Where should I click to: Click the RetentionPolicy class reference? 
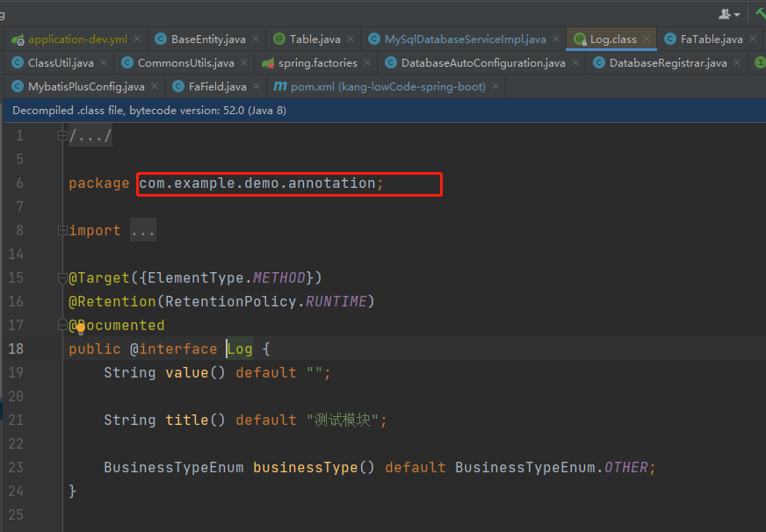coord(230,301)
